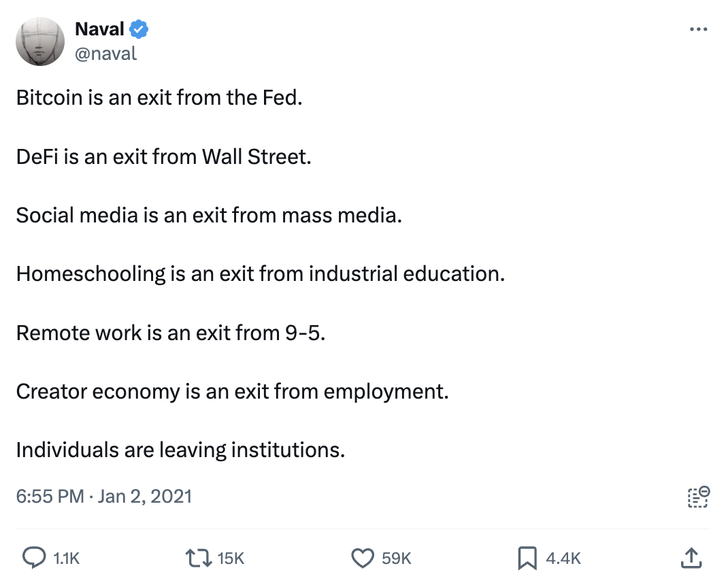The height and width of the screenshot is (585, 728).
Task: Click the Jan 2, 2021 date
Action: click(x=145, y=496)
